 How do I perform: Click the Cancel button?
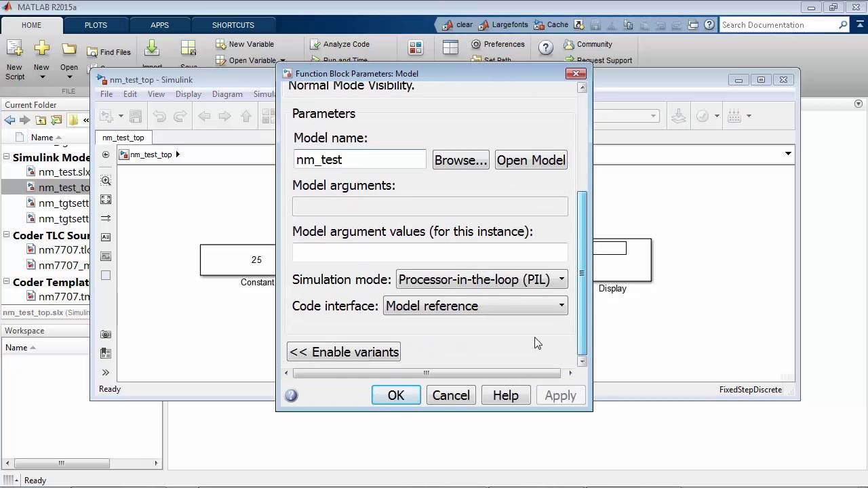pyautogui.click(x=451, y=395)
